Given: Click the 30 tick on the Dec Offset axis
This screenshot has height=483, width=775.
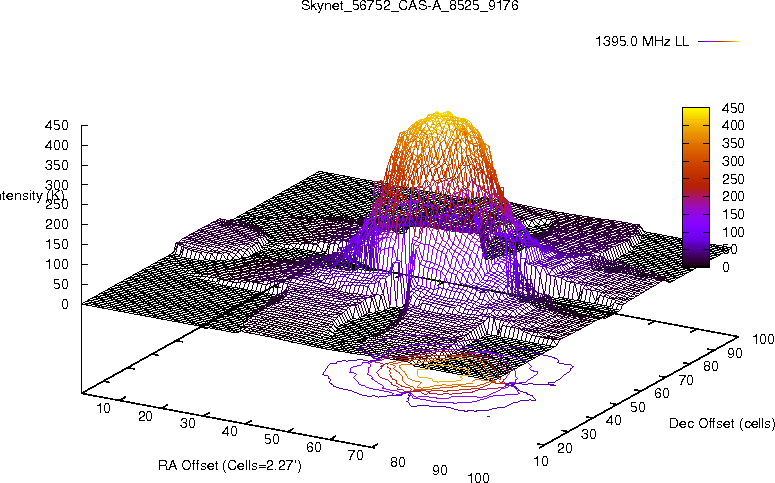Looking at the screenshot, I should click(x=589, y=434).
